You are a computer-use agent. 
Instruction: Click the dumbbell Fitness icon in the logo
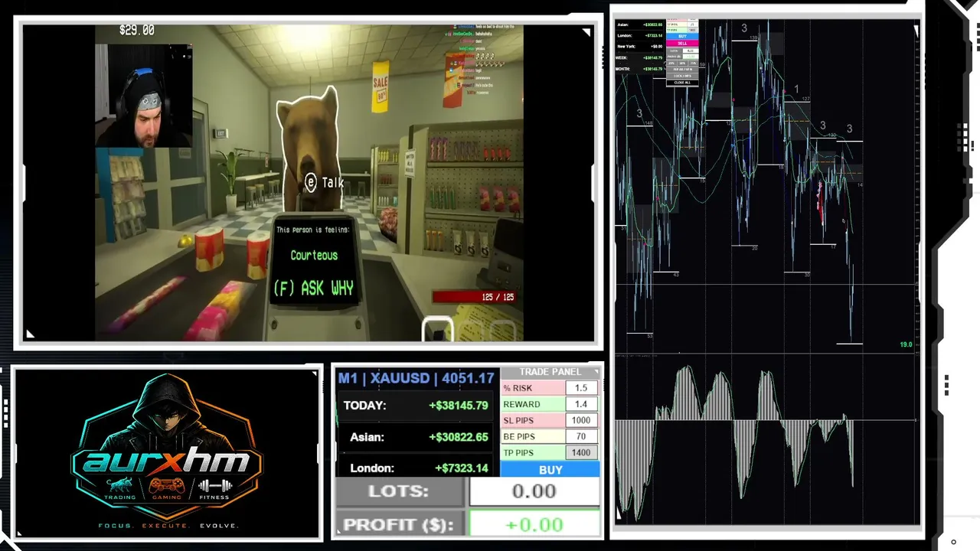[214, 485]
